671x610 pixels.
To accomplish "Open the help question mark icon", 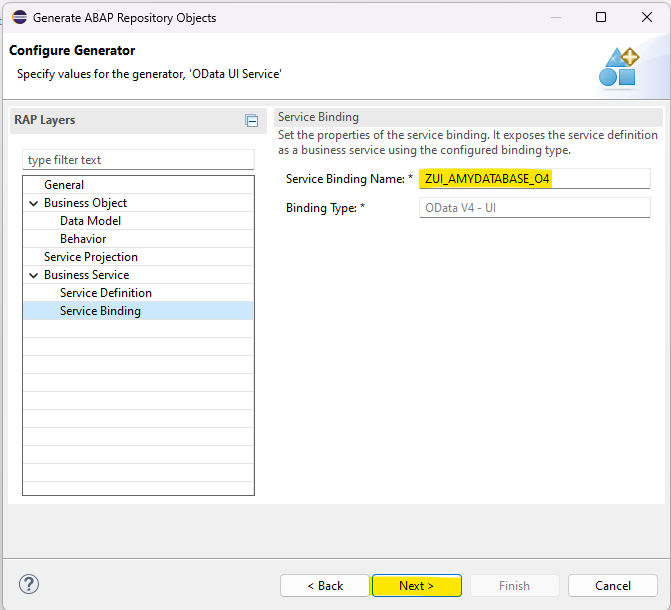I will pyautogui.click(x=29, y=584).
